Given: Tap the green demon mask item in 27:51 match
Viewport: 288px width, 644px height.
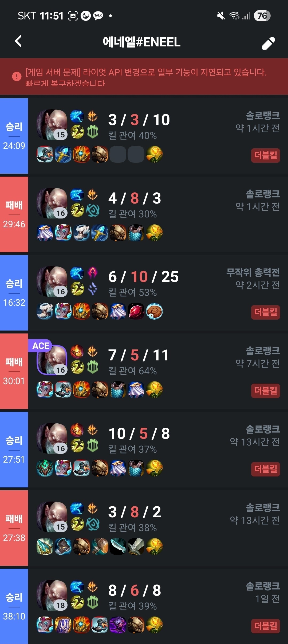Looking at the screenshot, I should (45, 468).
